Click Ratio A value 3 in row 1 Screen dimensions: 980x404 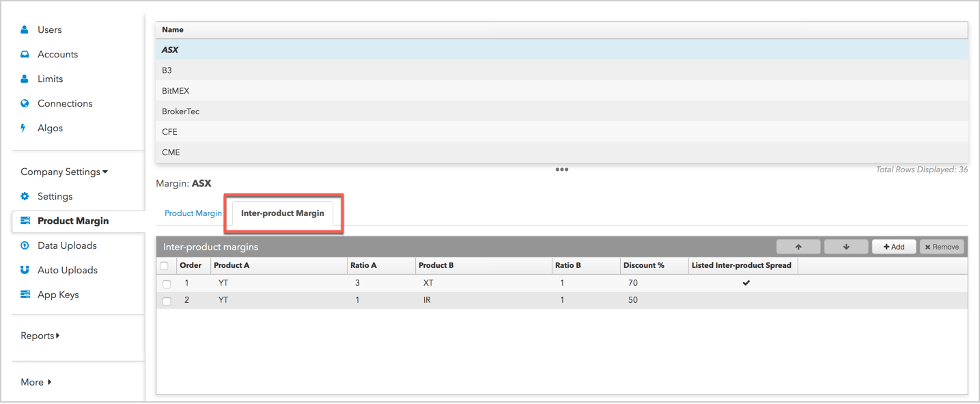click(357, 282)
